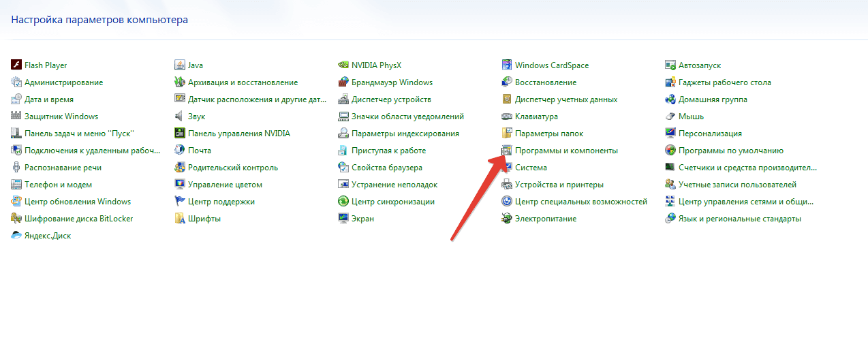Open the Windows CardSpace icon

(x=507, y=65)
